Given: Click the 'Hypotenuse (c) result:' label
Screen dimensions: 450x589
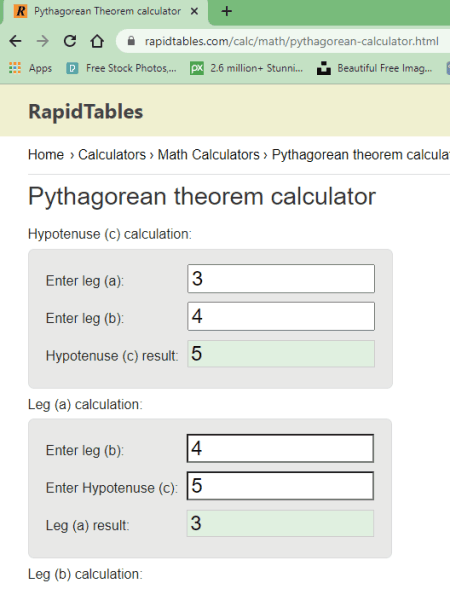Looking at the screenshot, I should click(x=112, y=356).
